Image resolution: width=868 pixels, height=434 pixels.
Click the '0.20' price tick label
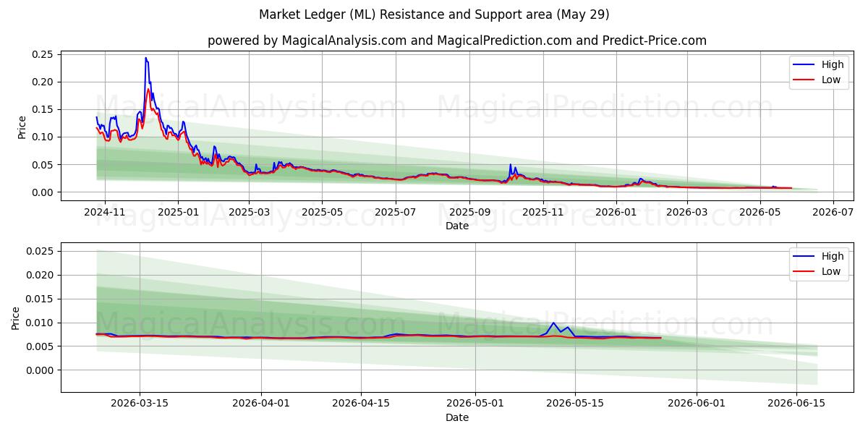point(43,82)
